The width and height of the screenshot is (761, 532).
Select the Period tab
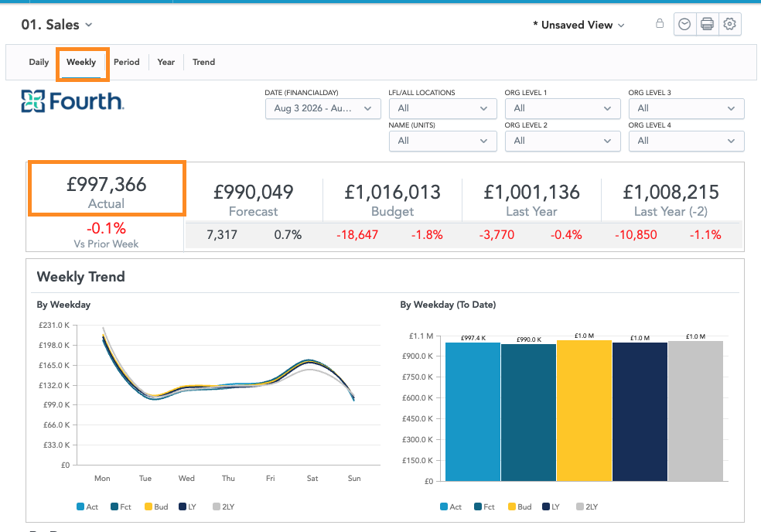[x=127, y=62]
